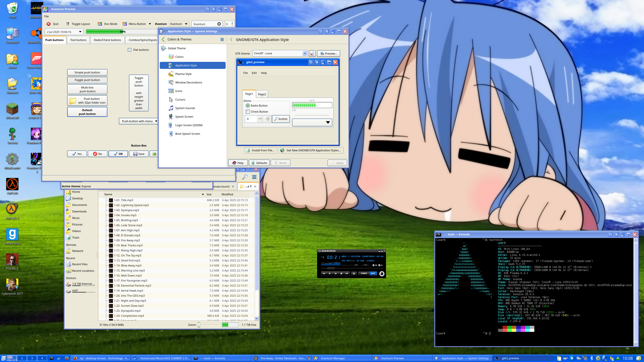Screen dimensions: 644x362
Task: Open File menu in Kvantum Preview
Action: coord(47,16)
